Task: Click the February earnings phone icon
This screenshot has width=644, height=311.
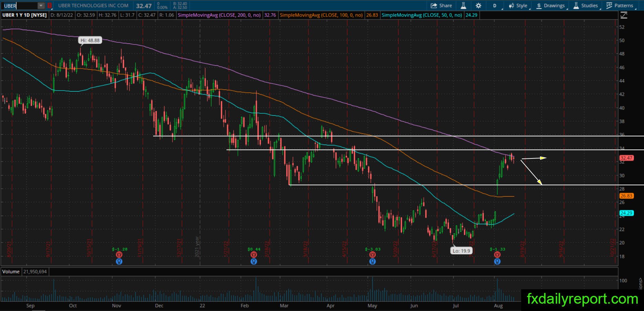Action: click(254, 255)
